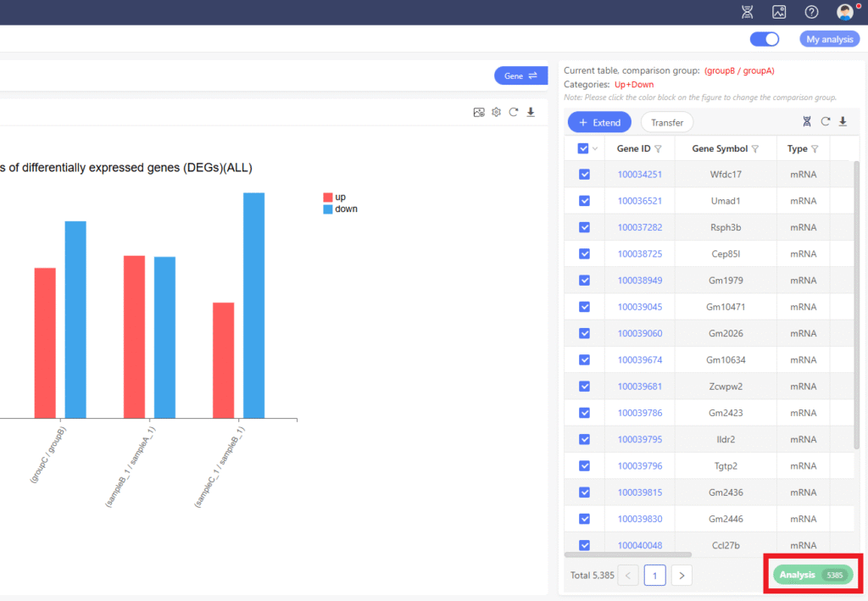Open the help question mark icon
The image size is (868, 601).
[811, 12]
